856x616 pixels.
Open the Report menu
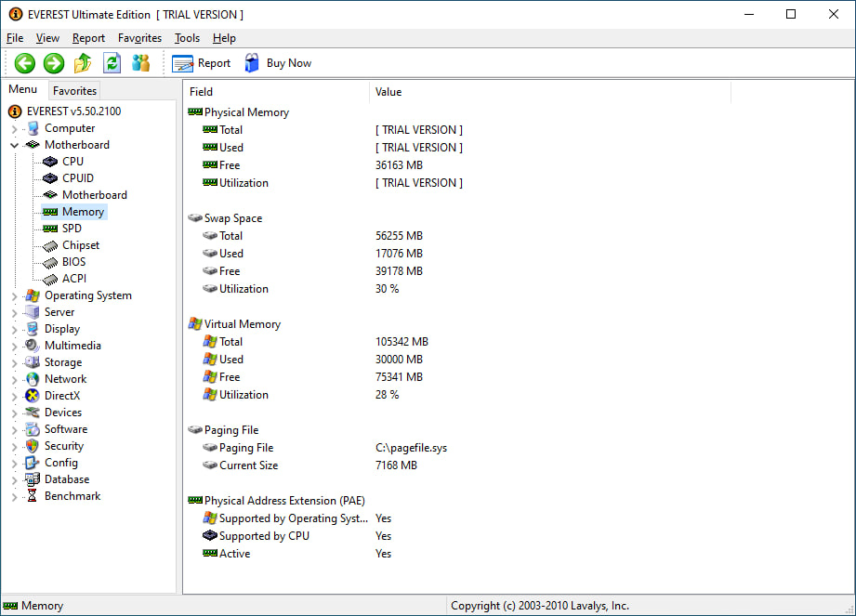(88, 38)
